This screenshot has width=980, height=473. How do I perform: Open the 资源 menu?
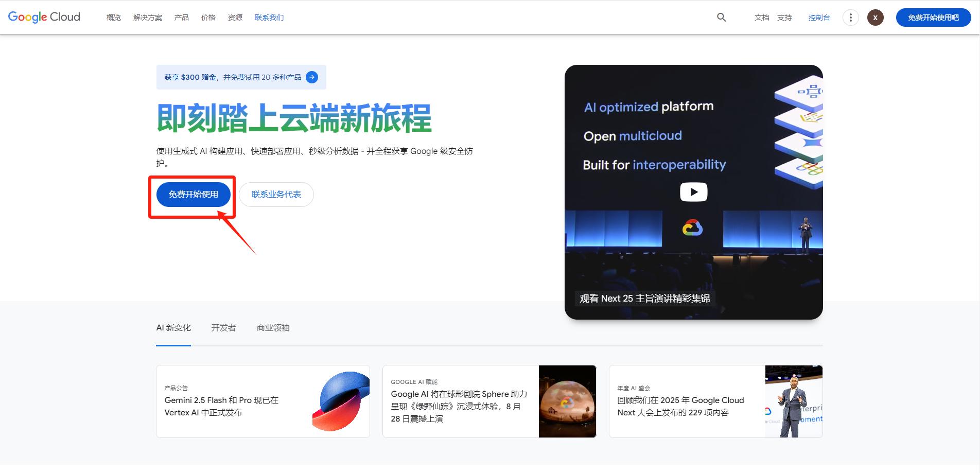pyautogui.click(x=235, y=17)
